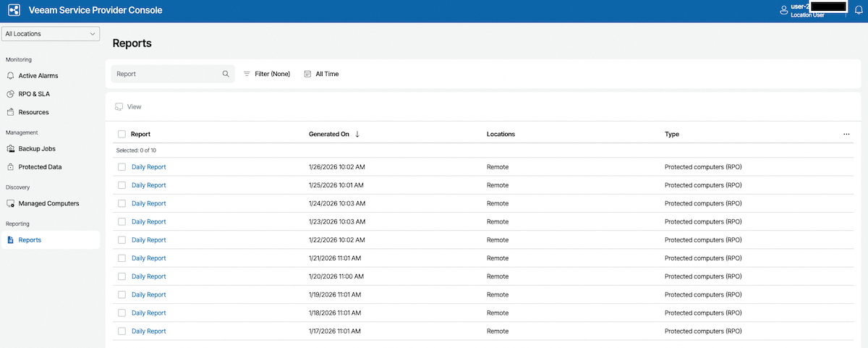Open Daily Report generated 1/25/2026
868x348 pixels.
pyautogui.click(x=148, y=185)
